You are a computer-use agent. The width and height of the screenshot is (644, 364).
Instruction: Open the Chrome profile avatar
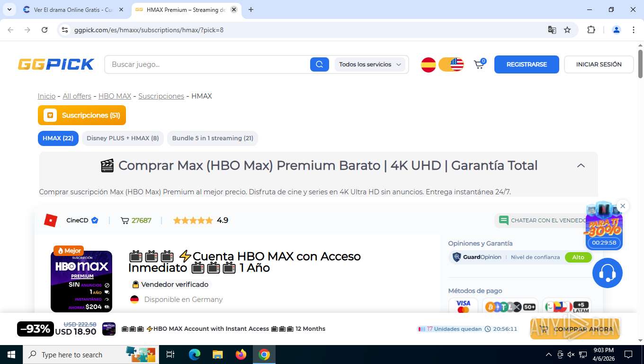click(617, 30)
